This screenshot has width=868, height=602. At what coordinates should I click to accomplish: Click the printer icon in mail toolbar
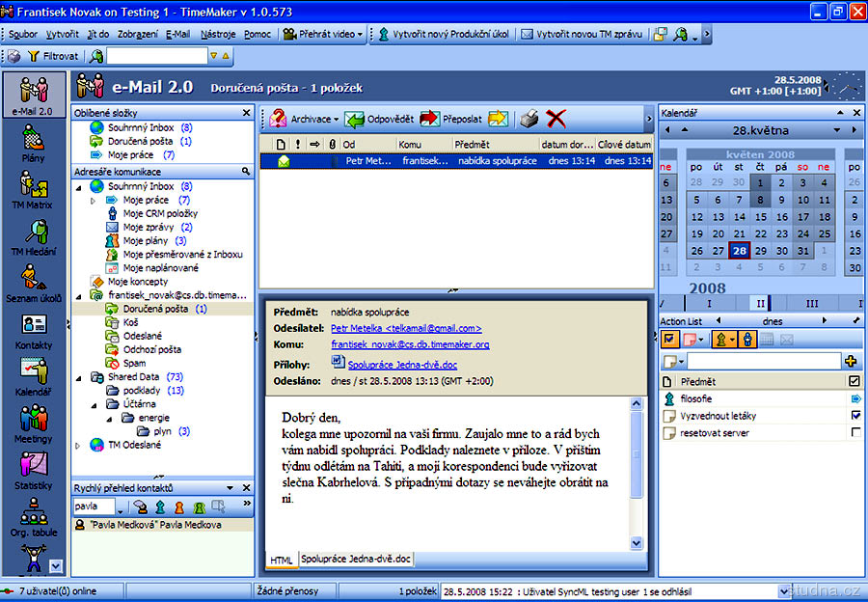click(529, 119)
